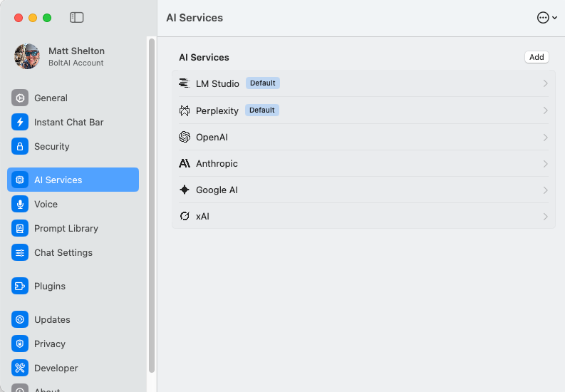Click the green zoom window button
Screen dimensions: 565x392
pos(47,18)
